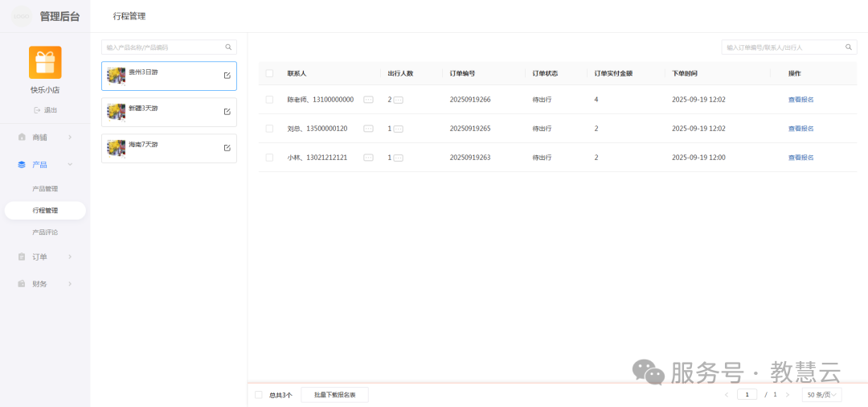The image size is (868, 407).
Task: Open 查看报名 link for order 20250919265
Action: (x=800, y=129)
